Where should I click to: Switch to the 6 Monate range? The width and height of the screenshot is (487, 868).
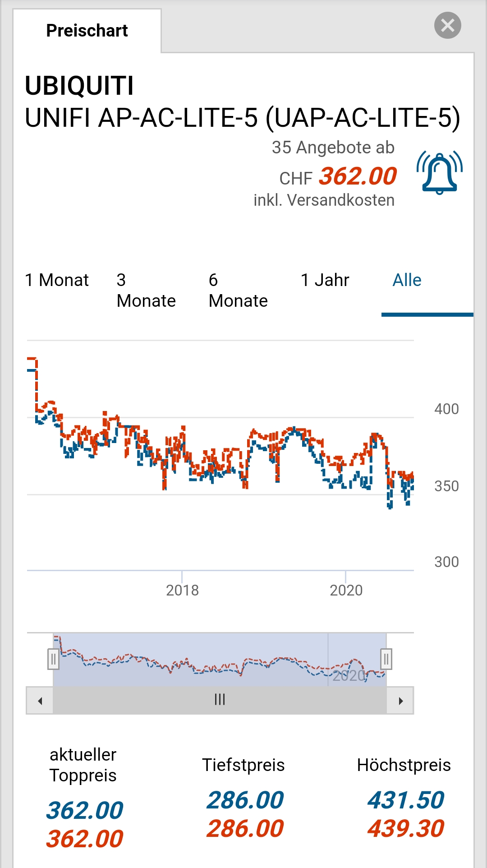pos(238,291)
